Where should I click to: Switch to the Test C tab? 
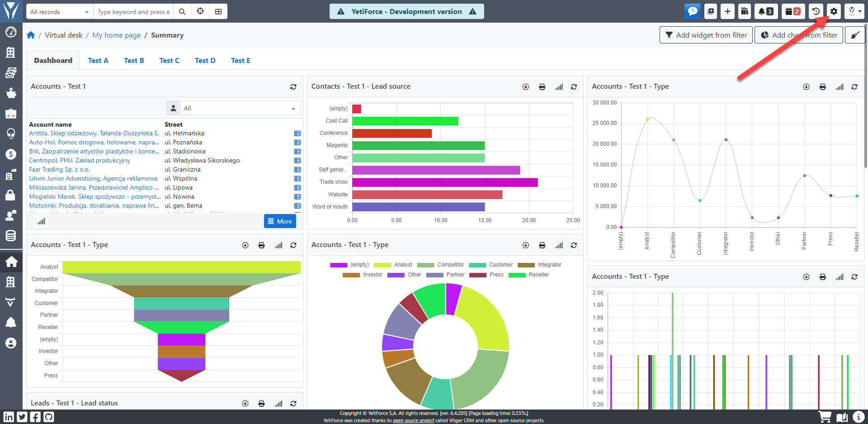pyautogui.click(x=169, y=60)
